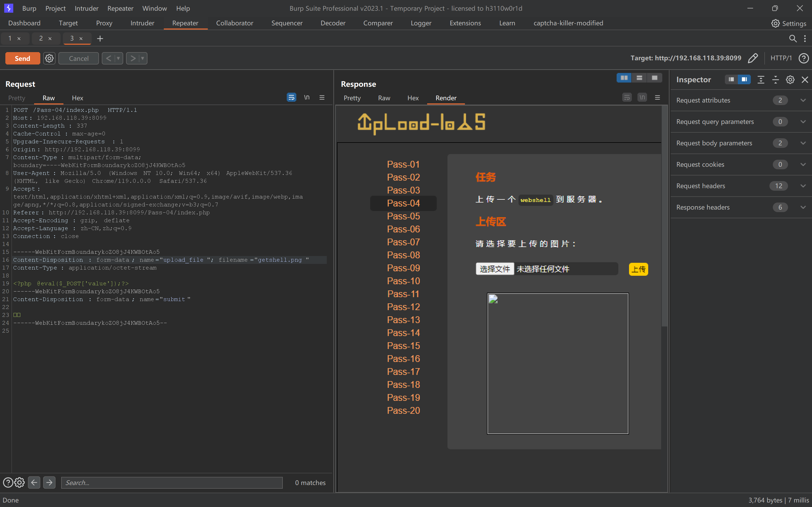The image size is (812, 507).
Task: Open the Repeater search magnifier icon
Action: coord(793,39)
